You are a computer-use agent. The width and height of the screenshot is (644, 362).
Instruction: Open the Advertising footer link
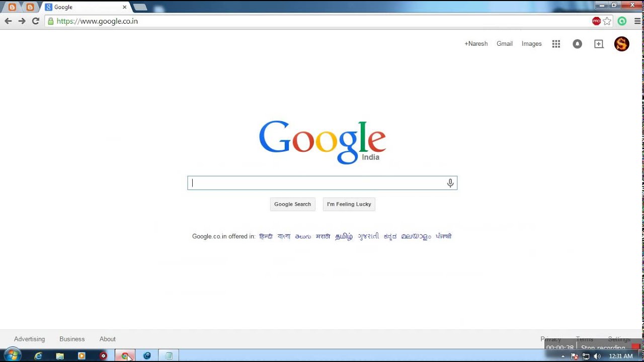pos(29,339)
